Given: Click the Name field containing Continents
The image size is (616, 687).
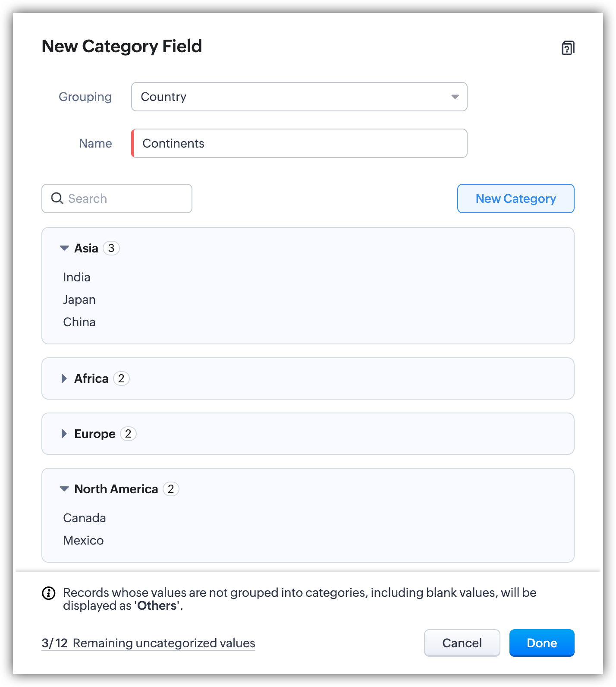Looking at the screenshot, I should (x=299, y=143).
